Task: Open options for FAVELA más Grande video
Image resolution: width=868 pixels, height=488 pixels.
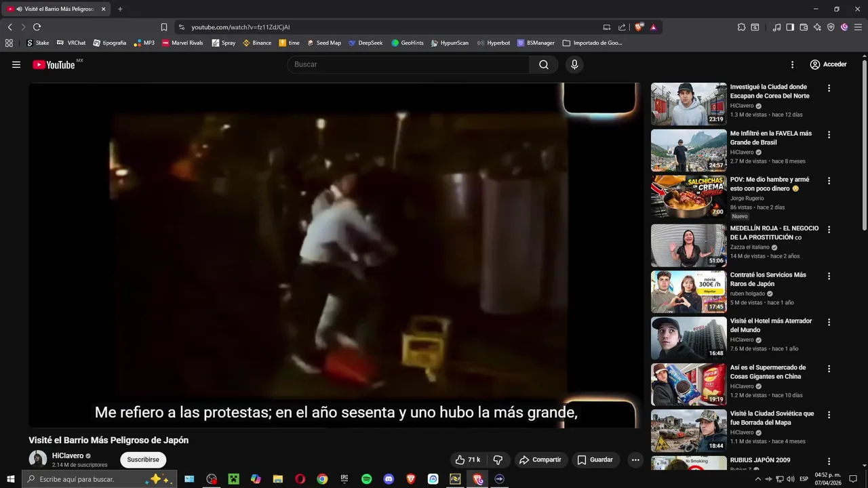Action: (x=829, y=135)
